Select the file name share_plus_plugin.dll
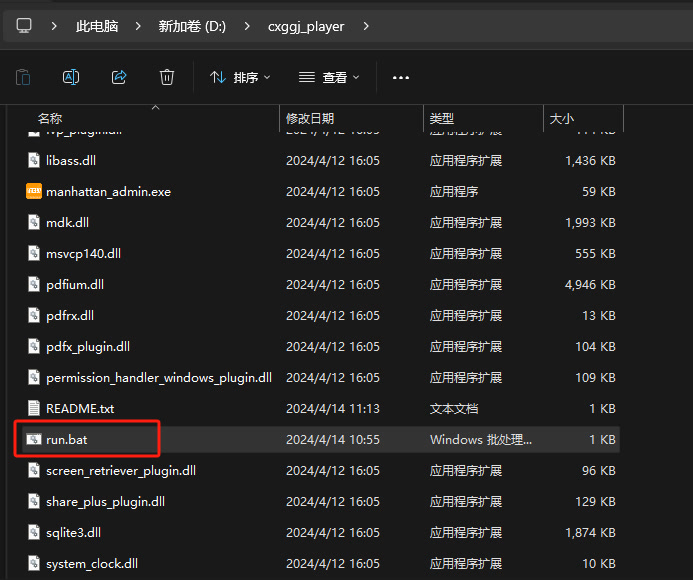The image size is (693, 580). click(x=105, y=502)
